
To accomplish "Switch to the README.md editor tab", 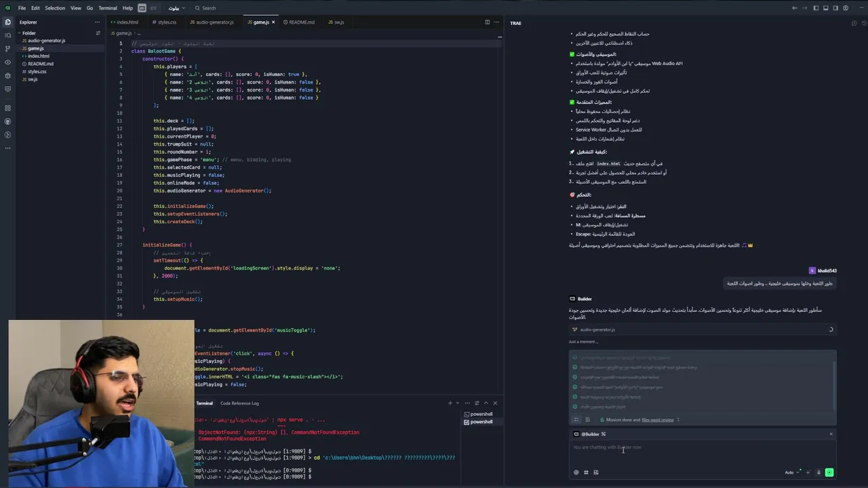I will pos(302,22).
